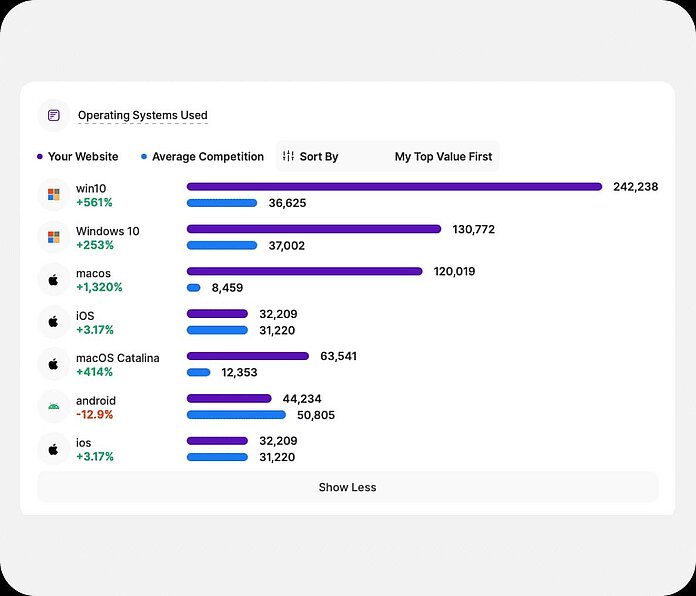Image resolution: width=696 pixels, height=596 pixels.
Task: Click the Android robot icon
Action: [x=54, y=407]
